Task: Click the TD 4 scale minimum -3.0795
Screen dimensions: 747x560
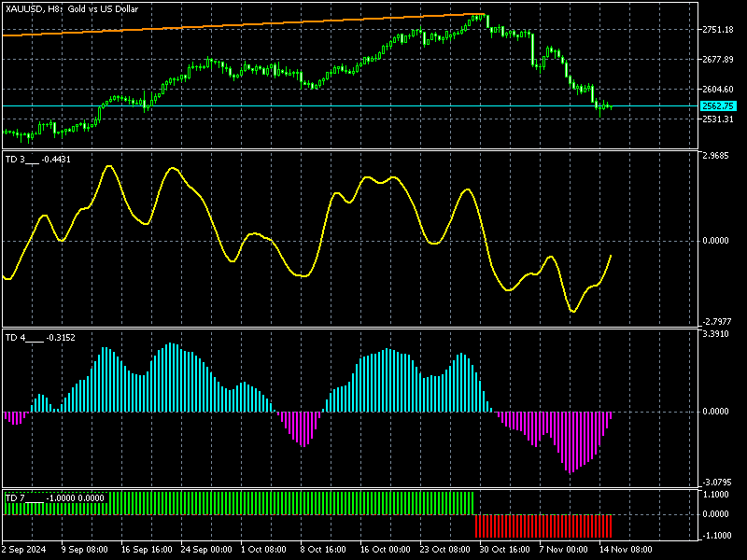Action: [x=717, y=483]
